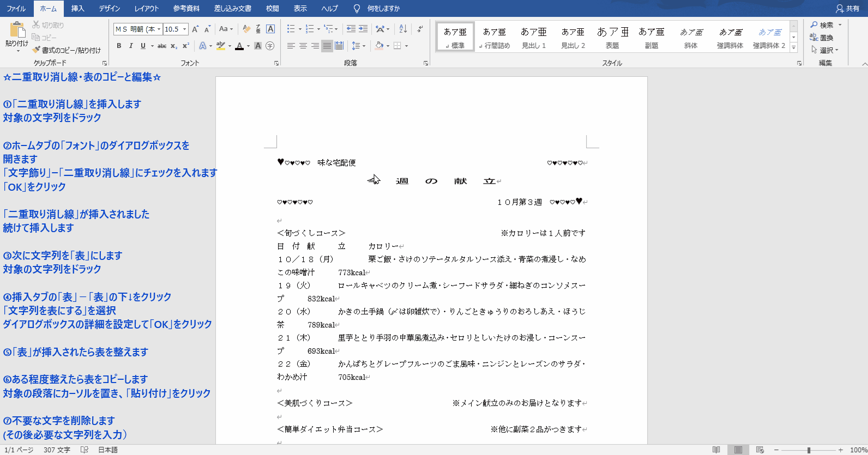The image size is (868, 455).
Task: Switch to the 挿入 (Insert) tab
Action: 78,8
